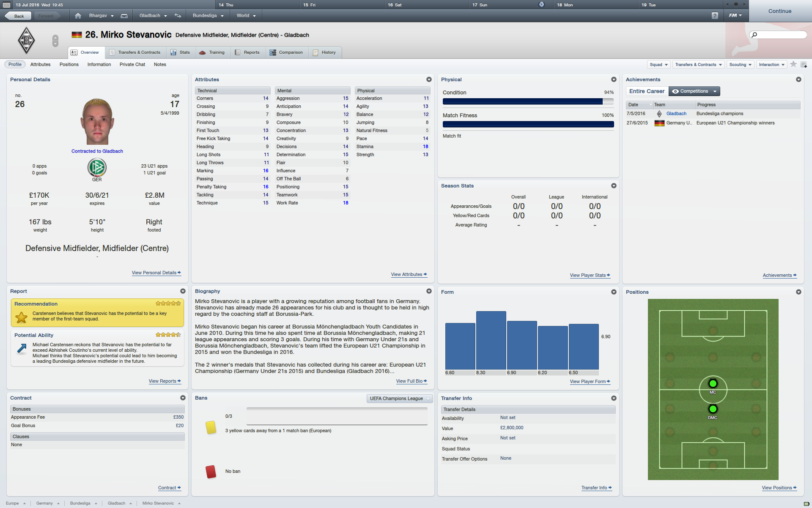Toggle Entire Career filter in Achievements
The image size is (812, 508).
click(x=647, y=91)
